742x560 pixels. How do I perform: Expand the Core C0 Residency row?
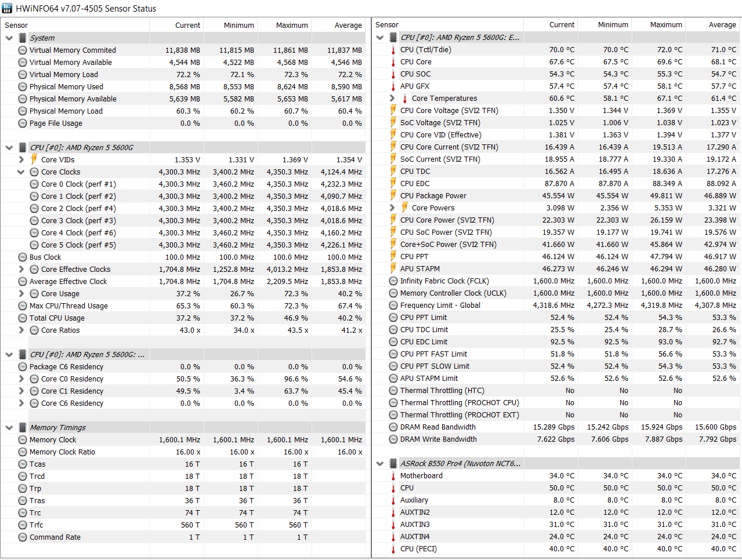21,379
